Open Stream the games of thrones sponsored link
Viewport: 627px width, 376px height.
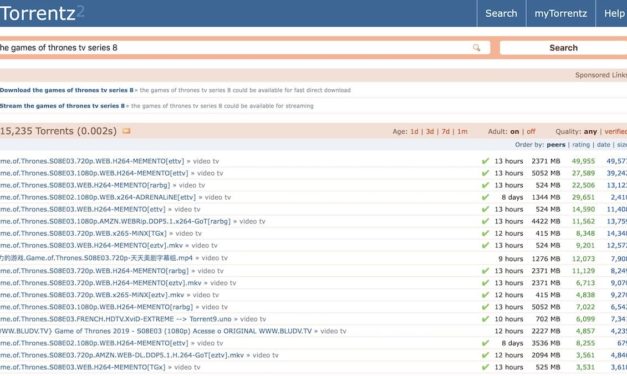pyautogui.click(x=62, y=106)
